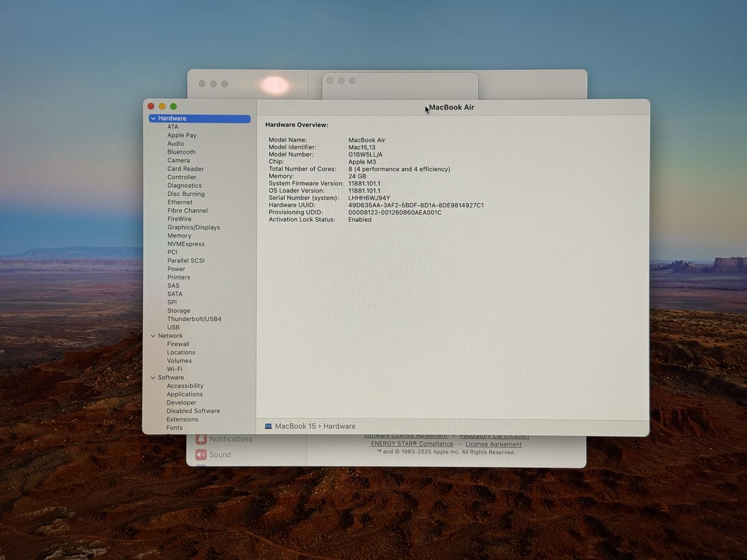Viewport: 747px width, 560px height.
Task: Select Printers in the sidebar
Action: tap(178, 277)
